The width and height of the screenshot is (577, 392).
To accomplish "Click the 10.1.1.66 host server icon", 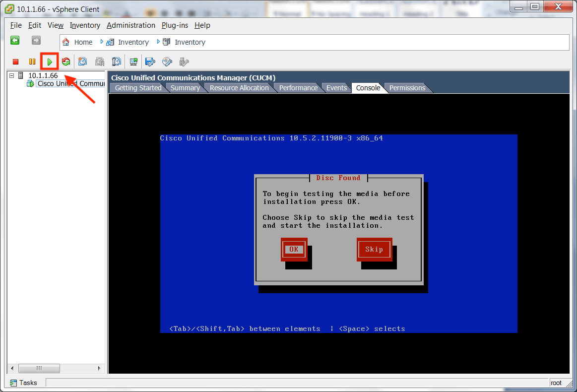I will pos(21,75).
